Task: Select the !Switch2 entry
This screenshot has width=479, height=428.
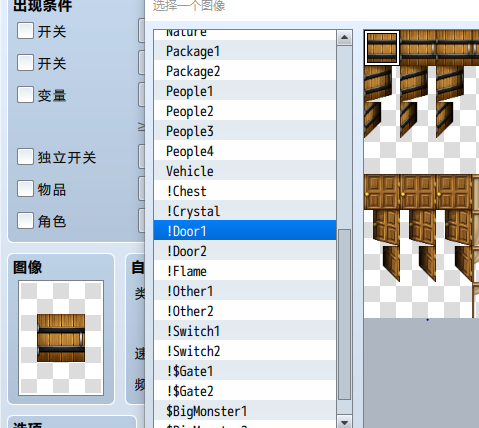Action: click(245, 350)
